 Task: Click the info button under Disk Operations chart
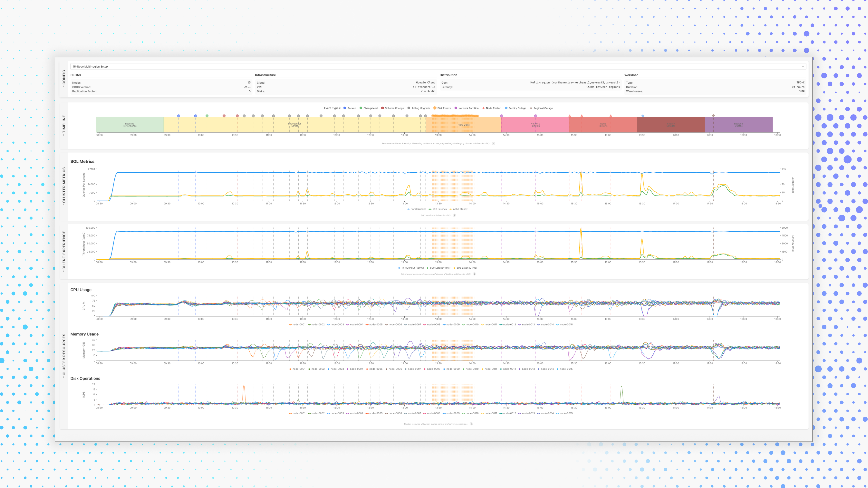(x=471, y=424)
